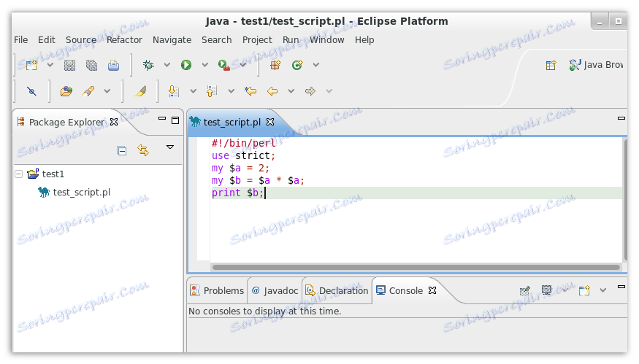Screen dimensions: 639x364
Task: Click Collapse All in Package Explorer
Action: [121, 151]
